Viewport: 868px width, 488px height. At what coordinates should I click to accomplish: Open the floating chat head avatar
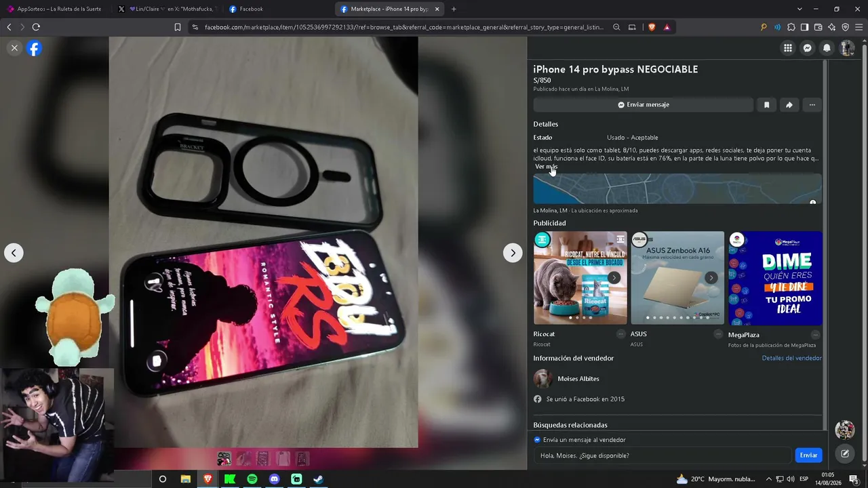tap(845, 430)
